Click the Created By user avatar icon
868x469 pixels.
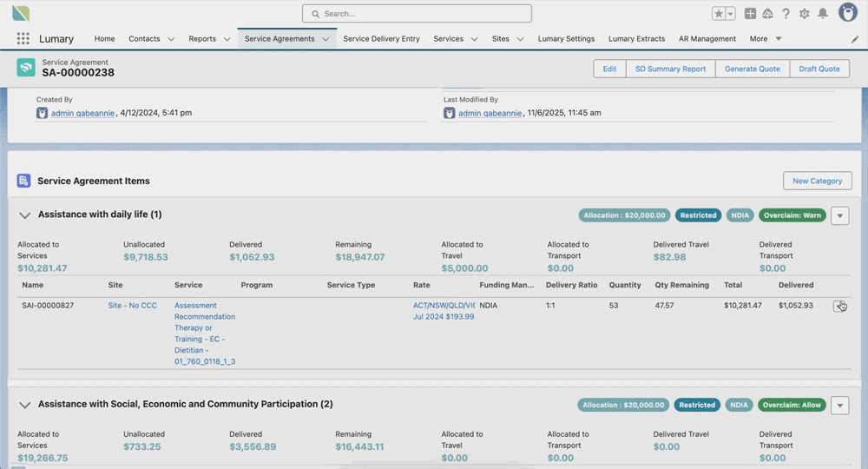click(x=42, y=113)
